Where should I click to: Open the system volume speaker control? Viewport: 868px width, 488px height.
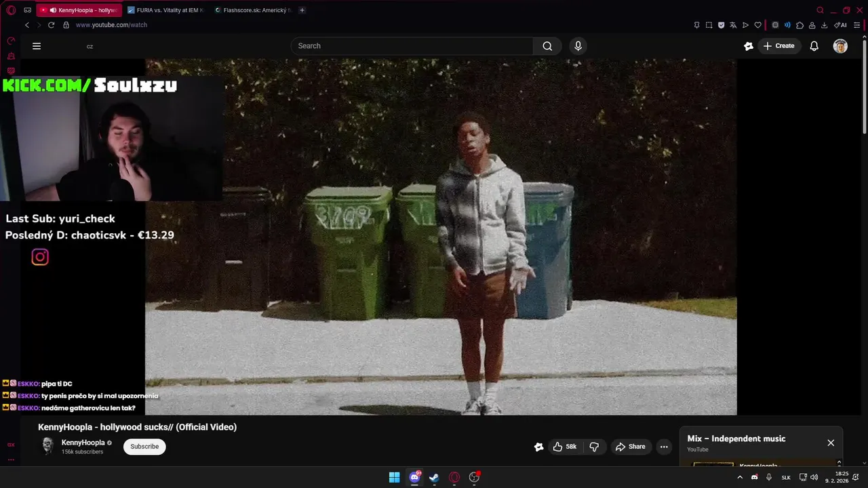814,477
